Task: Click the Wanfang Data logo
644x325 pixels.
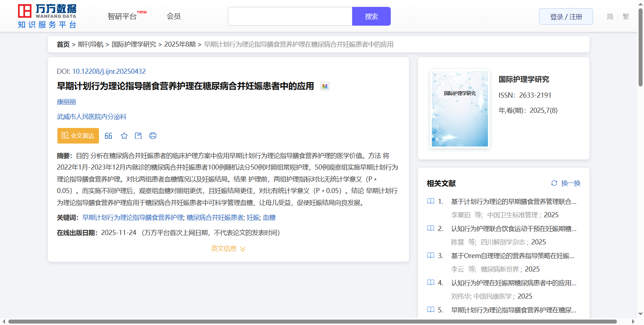Action: coord(47,16)
